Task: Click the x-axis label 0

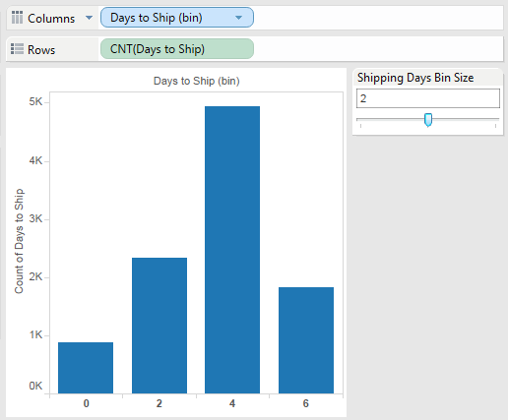Action: (86, 403)
